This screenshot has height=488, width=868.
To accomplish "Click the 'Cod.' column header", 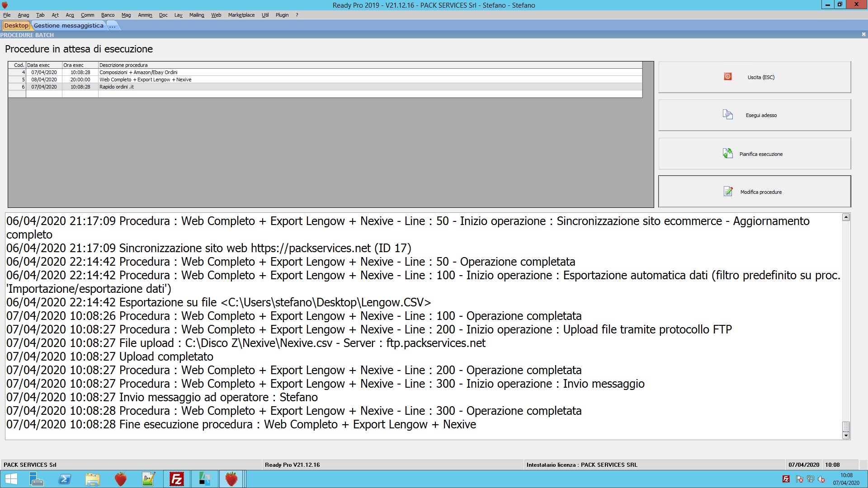I will pyautogui.click(x=17, y=65).
